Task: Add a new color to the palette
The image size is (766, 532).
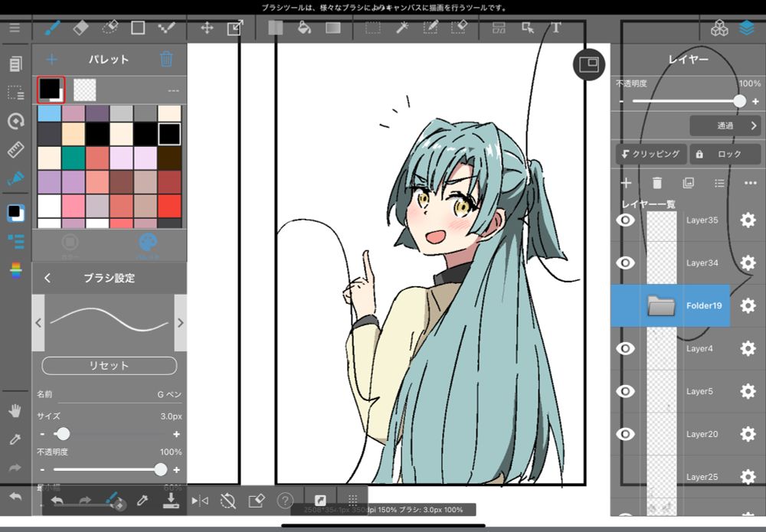Action: coord(51,59)
